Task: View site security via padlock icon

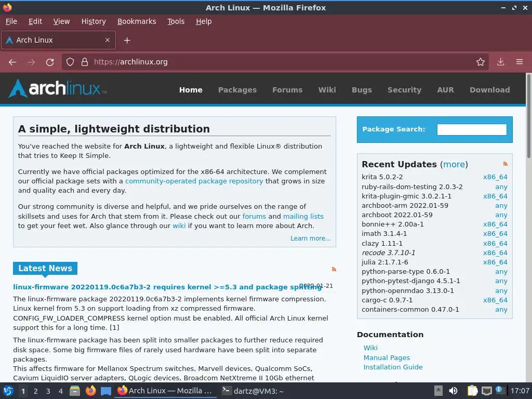Action: click(85, 62)
